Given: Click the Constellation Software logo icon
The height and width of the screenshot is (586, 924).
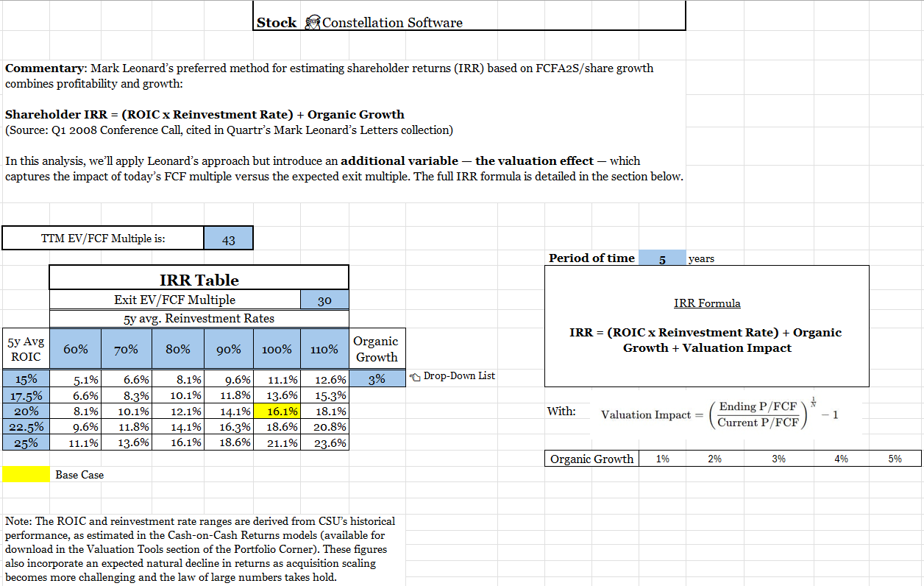Looking at the screenshot, I should coord(312,22).
